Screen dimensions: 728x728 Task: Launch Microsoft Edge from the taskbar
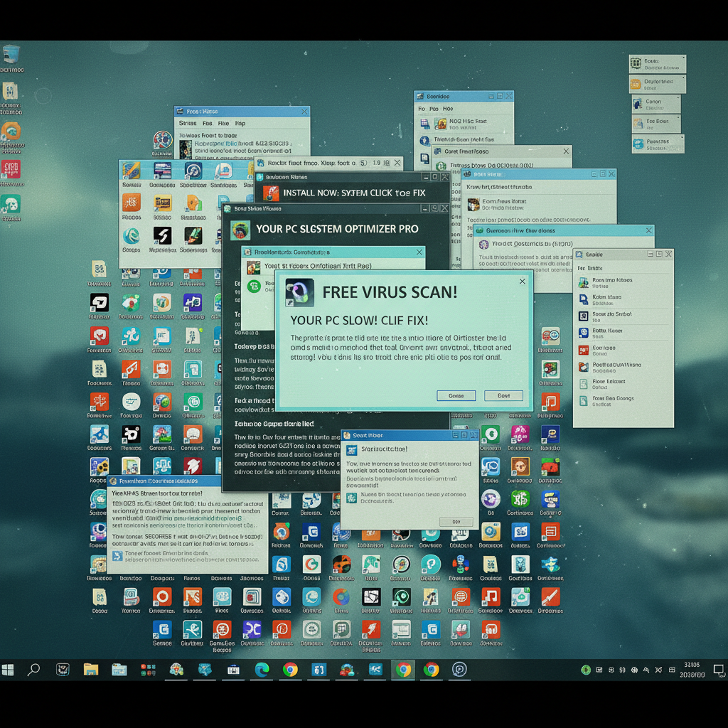(x=262, y=670)
